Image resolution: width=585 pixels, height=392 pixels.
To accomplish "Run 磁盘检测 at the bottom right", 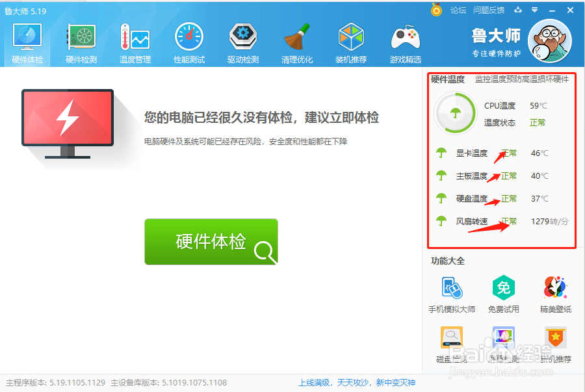I will (450, 338).
